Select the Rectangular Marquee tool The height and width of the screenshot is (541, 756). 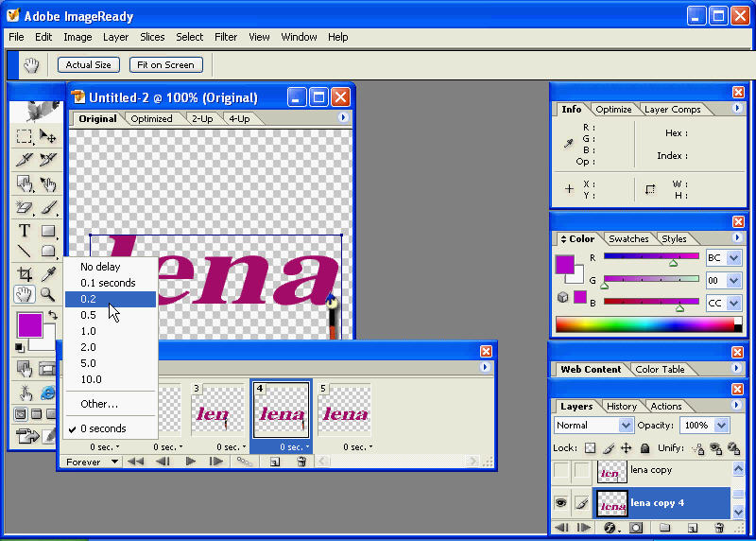click(x=25, y=137)
